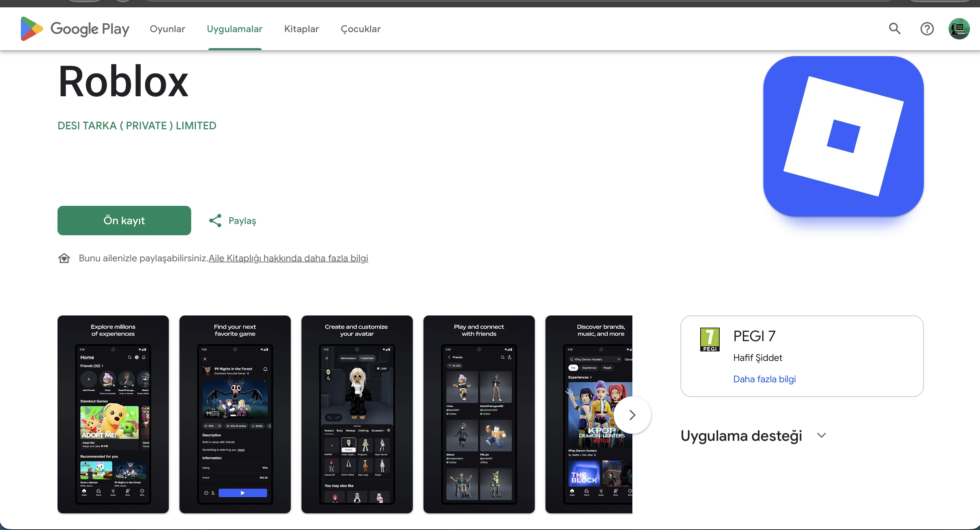Click the Ön kayıt button

(124, 221)
